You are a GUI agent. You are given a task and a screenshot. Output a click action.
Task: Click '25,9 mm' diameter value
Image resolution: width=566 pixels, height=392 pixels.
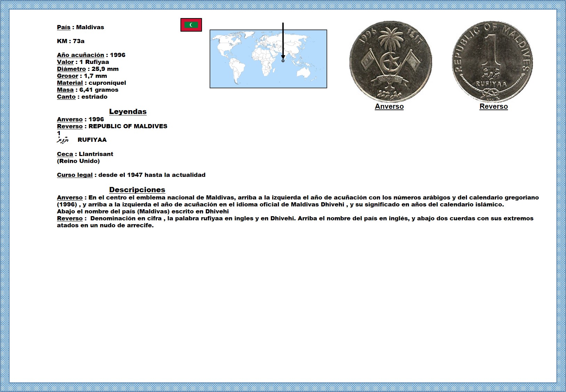pos(105,69)
